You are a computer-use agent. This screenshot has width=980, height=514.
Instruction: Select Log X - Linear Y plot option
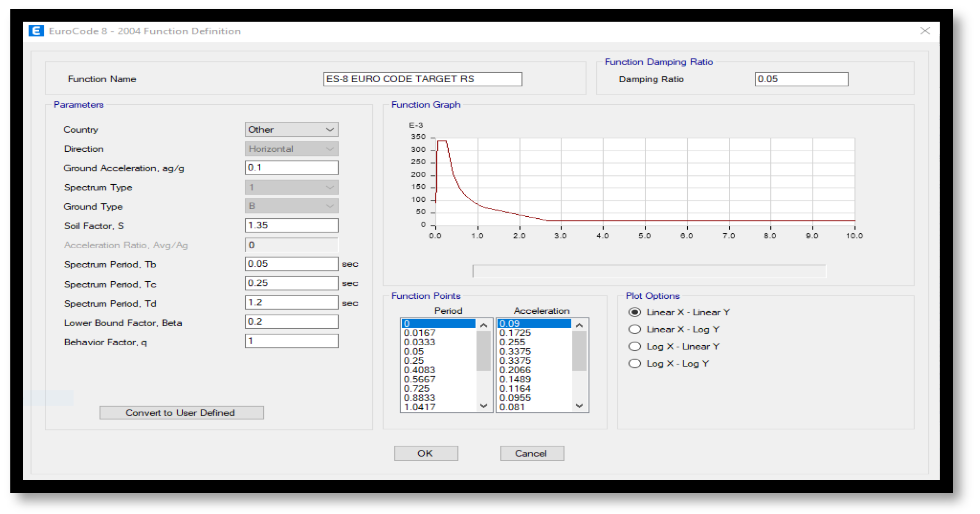635,346
